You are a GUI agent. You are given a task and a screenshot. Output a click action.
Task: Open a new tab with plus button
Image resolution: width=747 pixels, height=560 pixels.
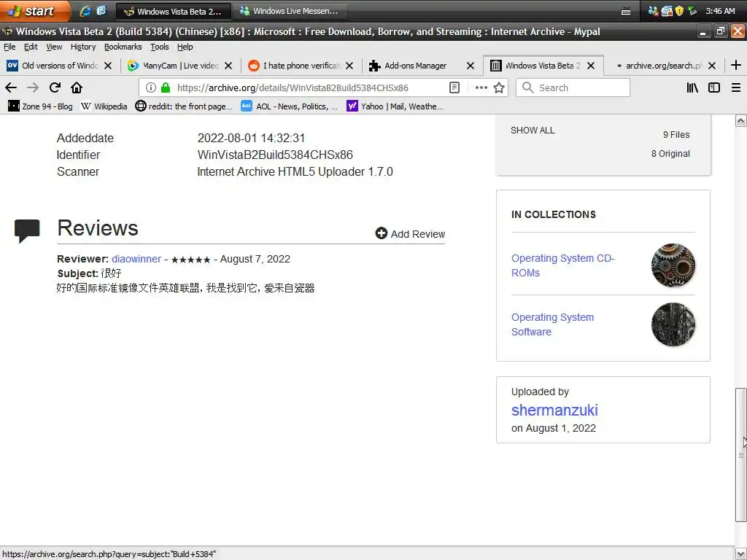[735, 65]
